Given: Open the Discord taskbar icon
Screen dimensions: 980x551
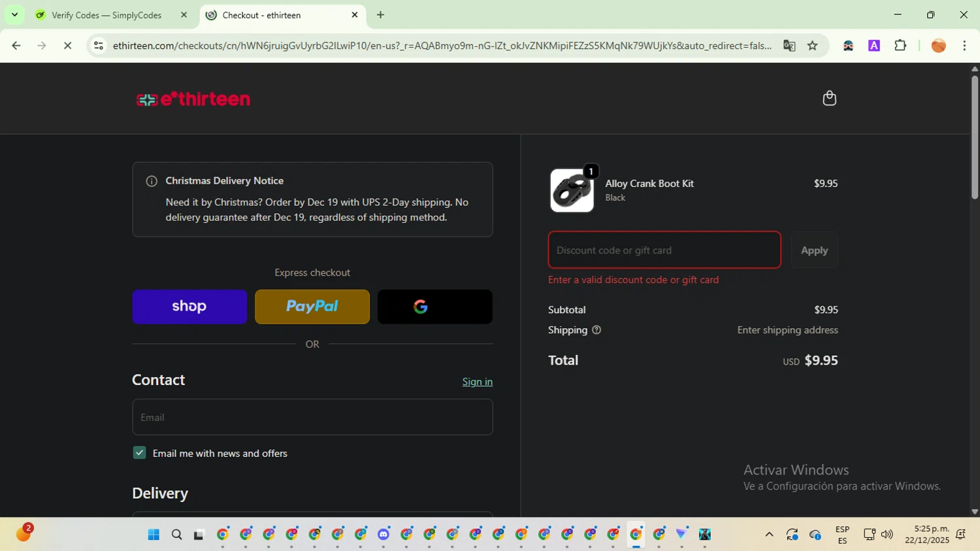Looking at the screenshot, I should tap(384, 535).
